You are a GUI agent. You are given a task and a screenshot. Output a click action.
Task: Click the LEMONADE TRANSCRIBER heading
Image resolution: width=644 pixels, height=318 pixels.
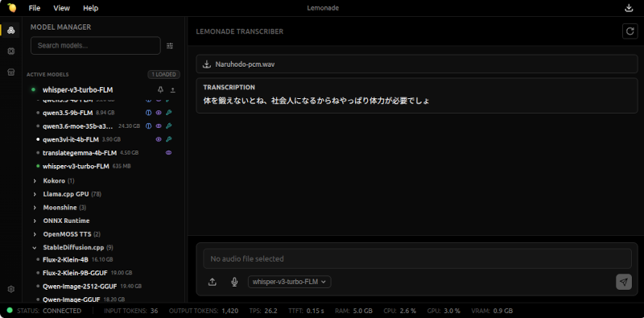point(239,31)
